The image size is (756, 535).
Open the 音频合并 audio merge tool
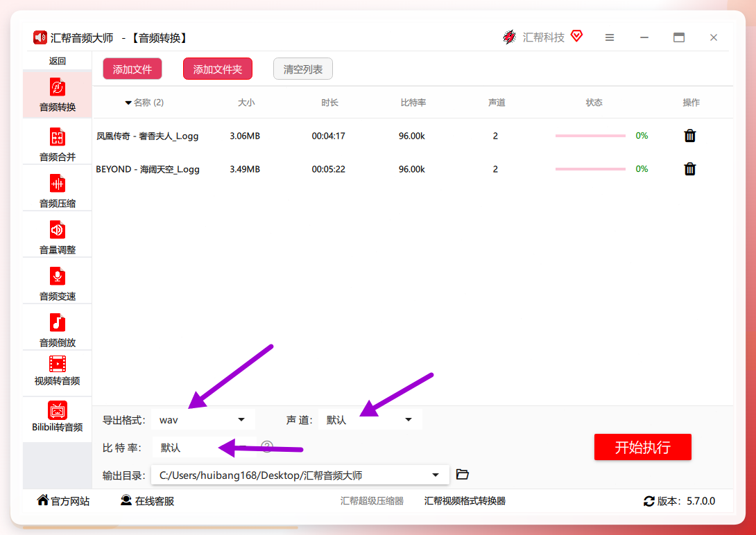click(x=58, y=143)
